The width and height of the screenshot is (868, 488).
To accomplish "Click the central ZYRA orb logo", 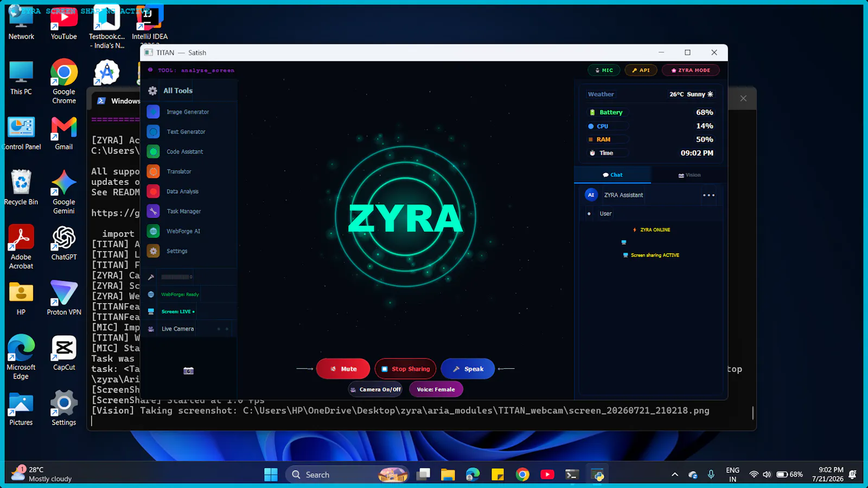I will (405, 217).
